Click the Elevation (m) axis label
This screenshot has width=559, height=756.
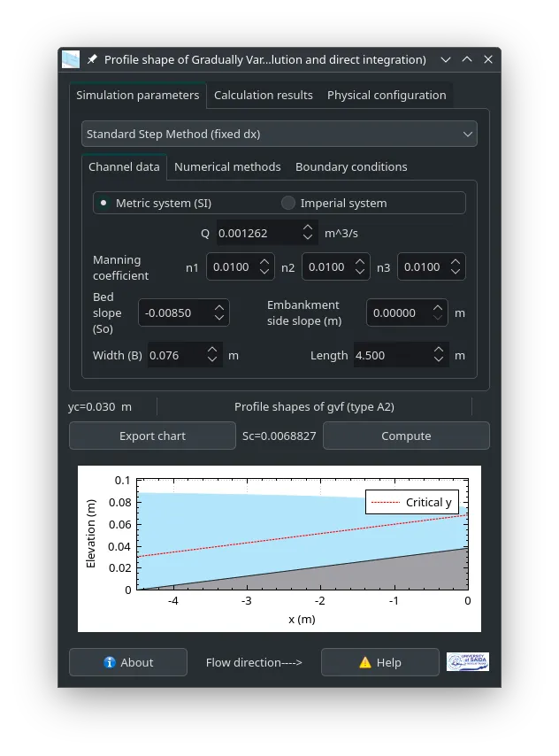(90, 534)
